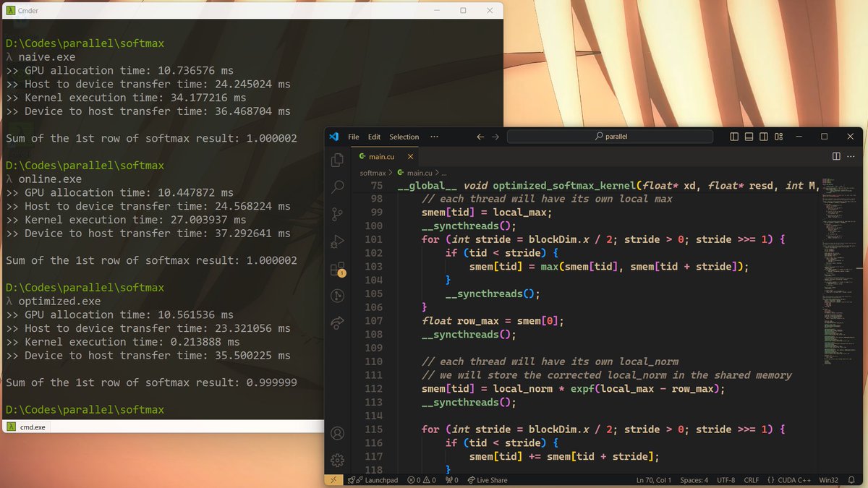Click 'optimized.exe' command in Cmder

[60, 301]
